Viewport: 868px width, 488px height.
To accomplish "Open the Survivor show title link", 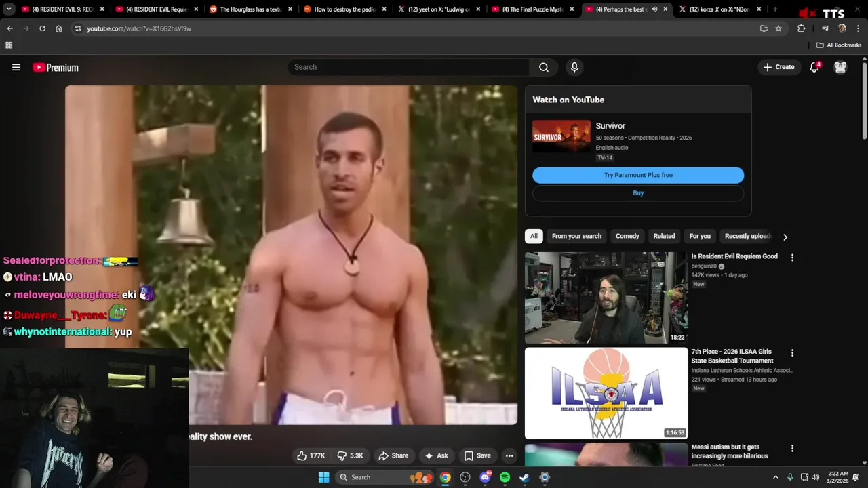I will pos(610,126).
